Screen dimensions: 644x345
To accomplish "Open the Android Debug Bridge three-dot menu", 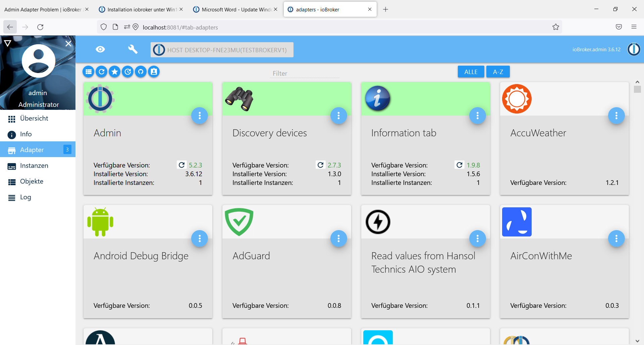I will click(x=200, y=238).
